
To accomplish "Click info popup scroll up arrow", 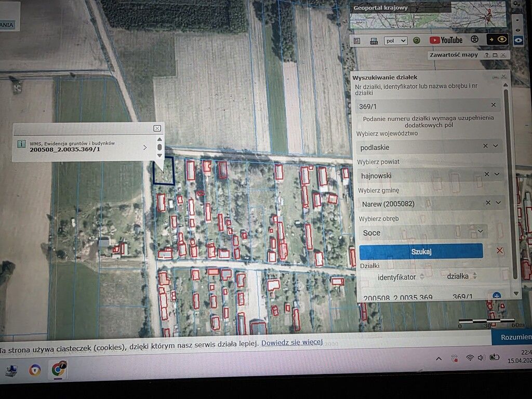I will click(x=159, y=139).
